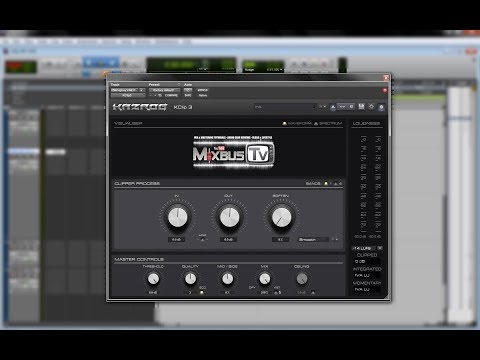The height and width of the screenshot is (360, 480).
Task: Click the clip mode previous/next arrows
Action: point(335,240)
